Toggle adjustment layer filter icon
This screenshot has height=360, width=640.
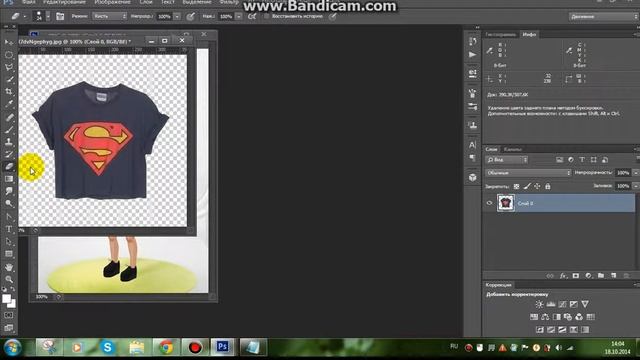(x=571, y=160)
